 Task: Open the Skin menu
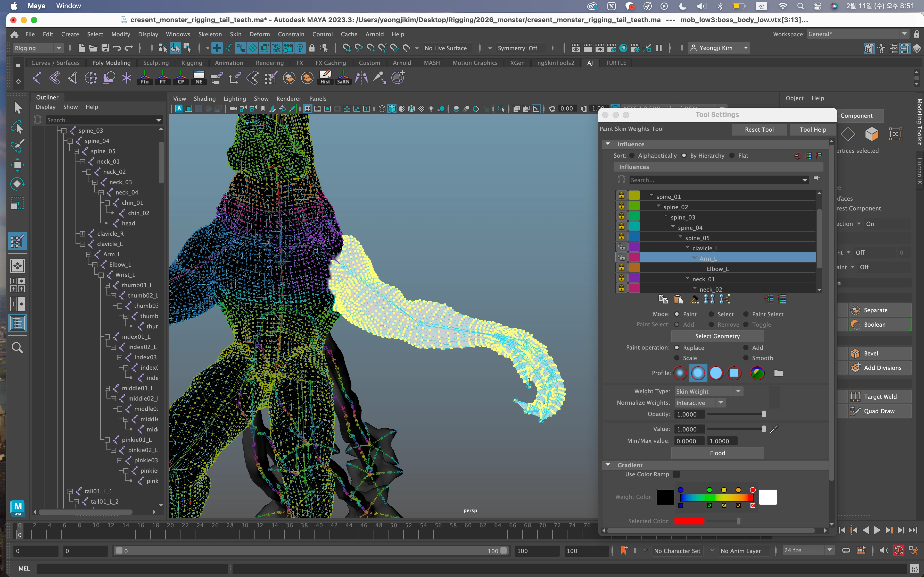coord(235,34)
